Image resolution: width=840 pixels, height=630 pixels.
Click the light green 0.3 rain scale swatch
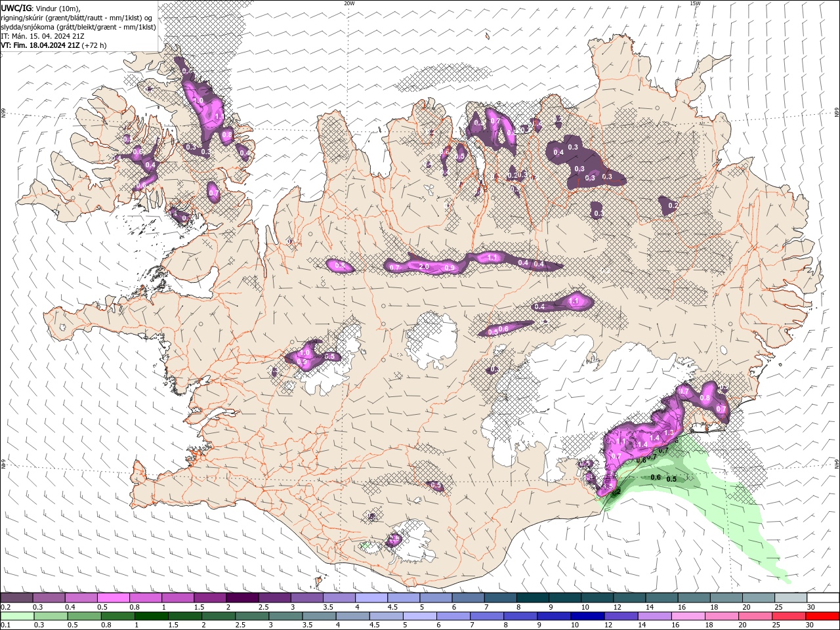click(51, 616)
